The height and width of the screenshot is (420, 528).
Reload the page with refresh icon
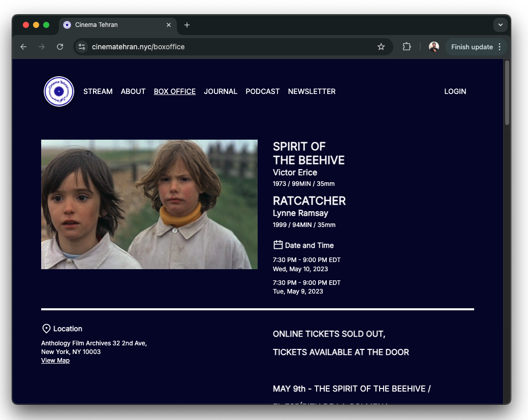(x=60, y=47)
